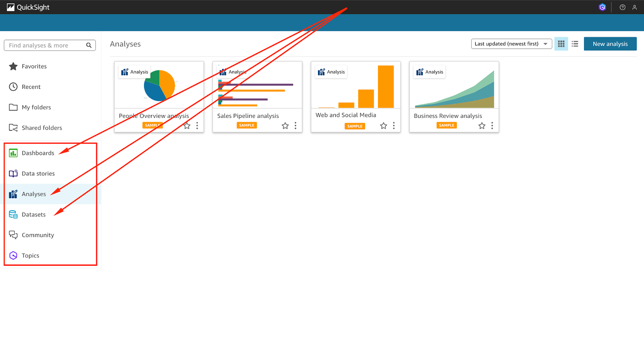Viewport: 644px width, 349px height.
Task: Go to Data stories in the sidebar
Action: pyautogui.click(x=39, y=174)
